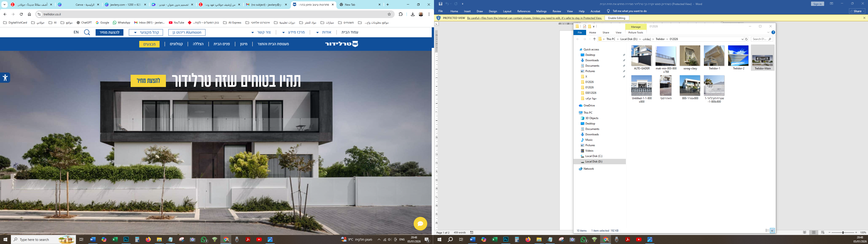The width and height of the screenshot is (868, 244).
Task: Open the Mailings tab in Word
Action: tap(541, 11)
